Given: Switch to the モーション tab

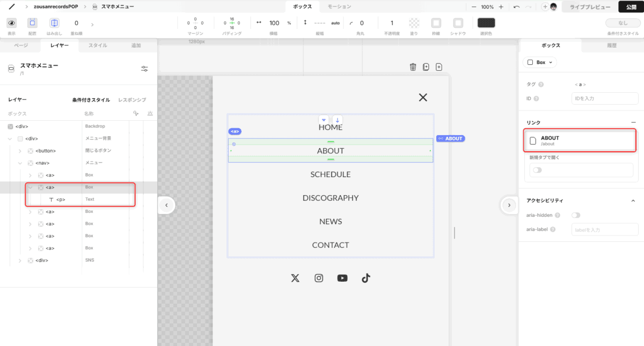Looking at the screenshot, I should click(x=339, y=7).
